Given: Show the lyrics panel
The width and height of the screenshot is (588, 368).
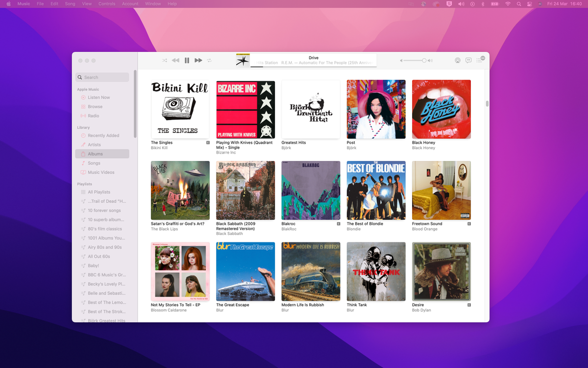Looking at the screenshot, I should [x=468, y=60].
